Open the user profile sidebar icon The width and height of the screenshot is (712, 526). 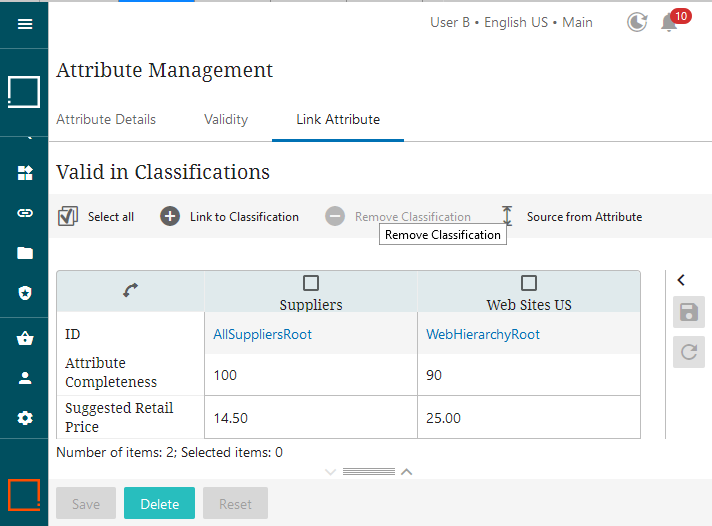pyautogui.click(x=25, y=378)
